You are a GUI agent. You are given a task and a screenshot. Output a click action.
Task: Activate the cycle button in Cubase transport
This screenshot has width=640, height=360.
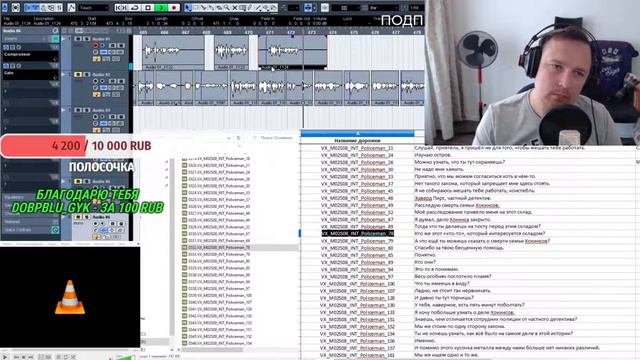[135, 8]
